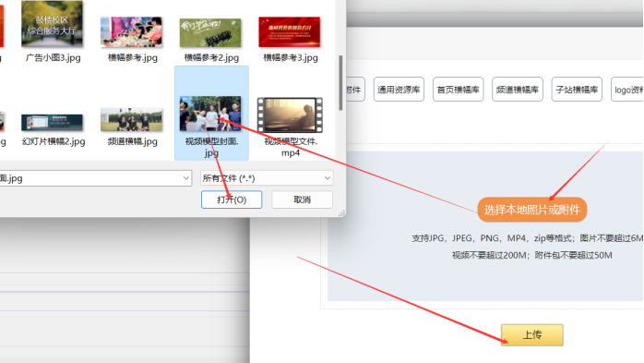Select the 广告小图3.jpg file icon
The height and width of the screenshot is (363, 644).
(53, 23)
